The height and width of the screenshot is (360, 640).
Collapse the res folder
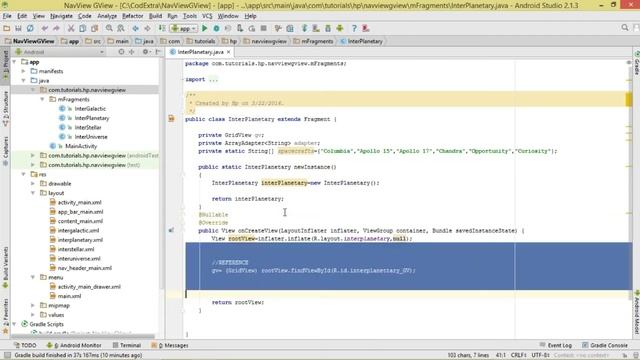(x=24, y=174)
